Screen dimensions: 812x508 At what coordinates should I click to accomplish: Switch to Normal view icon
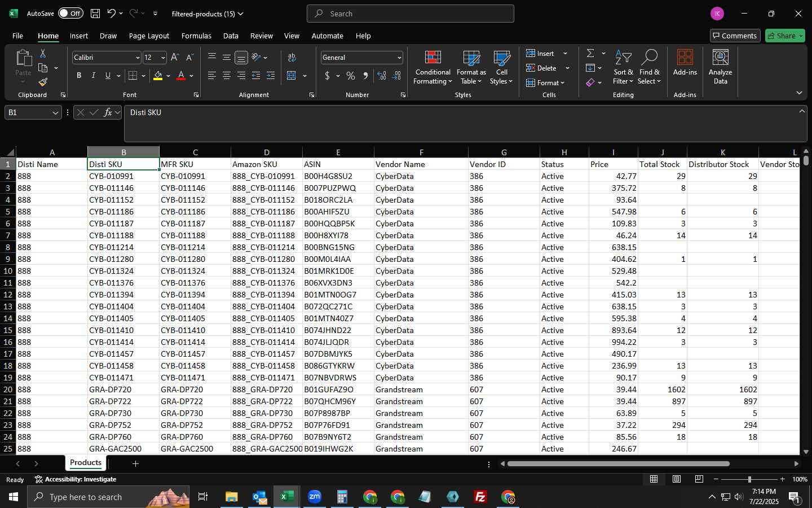[654, 479]
